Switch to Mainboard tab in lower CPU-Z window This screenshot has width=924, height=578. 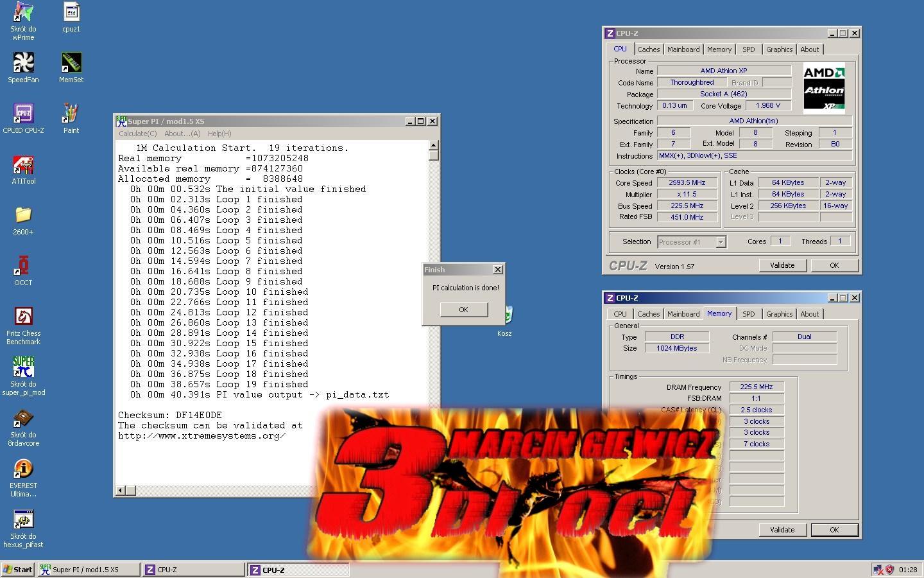[x=683, y=314]
